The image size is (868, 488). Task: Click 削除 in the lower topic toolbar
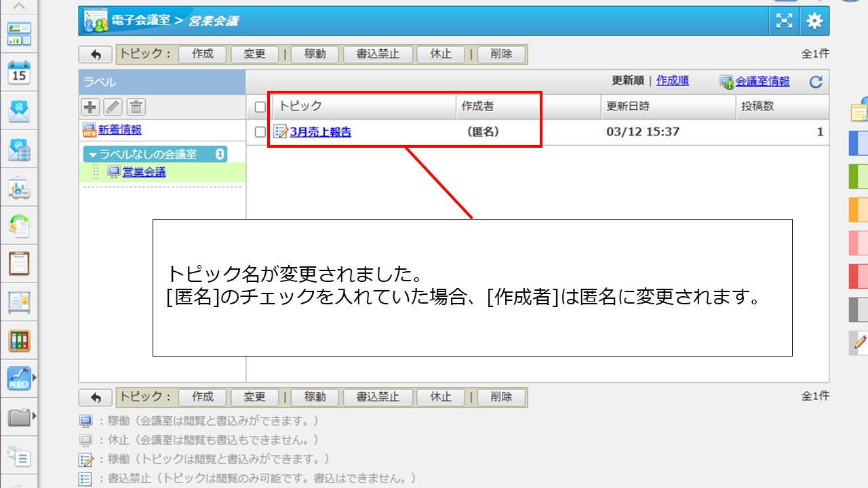point(501,397)
